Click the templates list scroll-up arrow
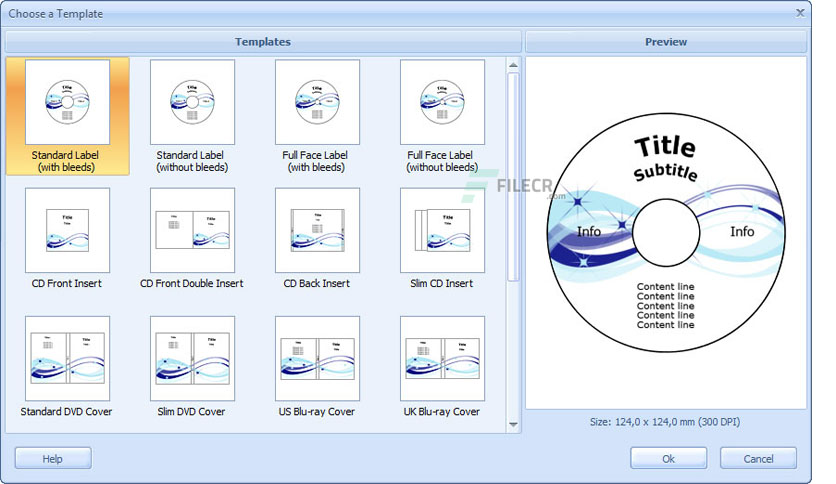 pyautogui.click(x=513, y=65)
